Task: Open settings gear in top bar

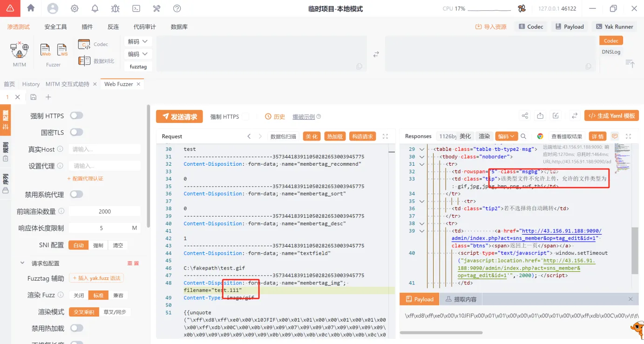Action: [x=75, y=8]
